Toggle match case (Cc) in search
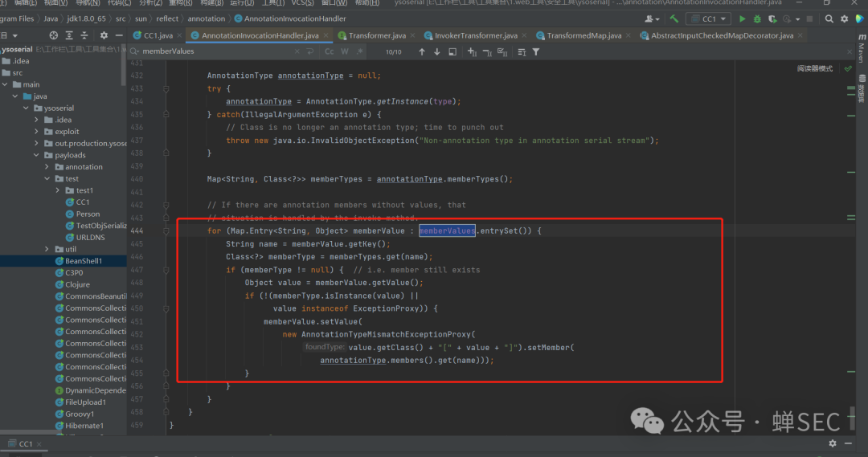Viewport: 868px width, 457px height. pyautogui.click(x=330, y=51)
